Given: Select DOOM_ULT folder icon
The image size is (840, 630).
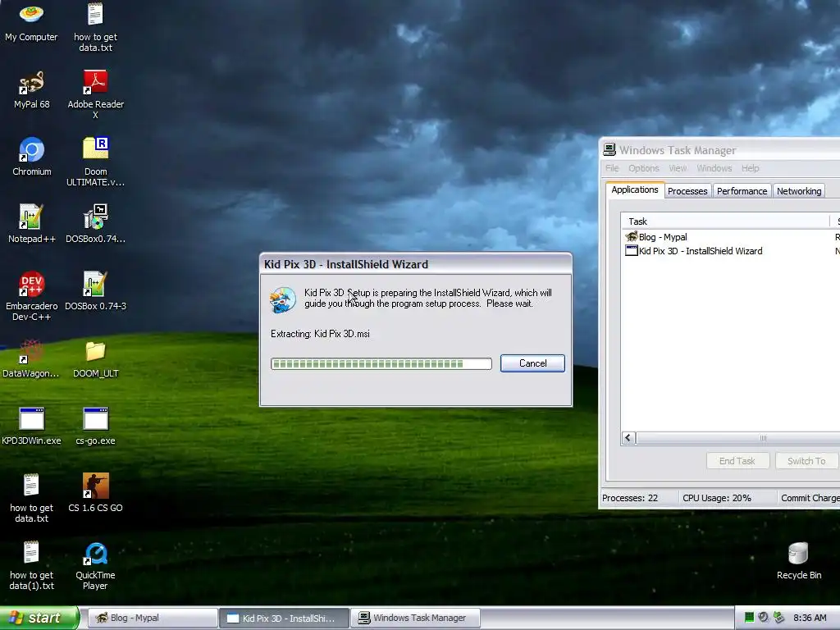Looking at the screenshot, I should click(x=95, y=359).
